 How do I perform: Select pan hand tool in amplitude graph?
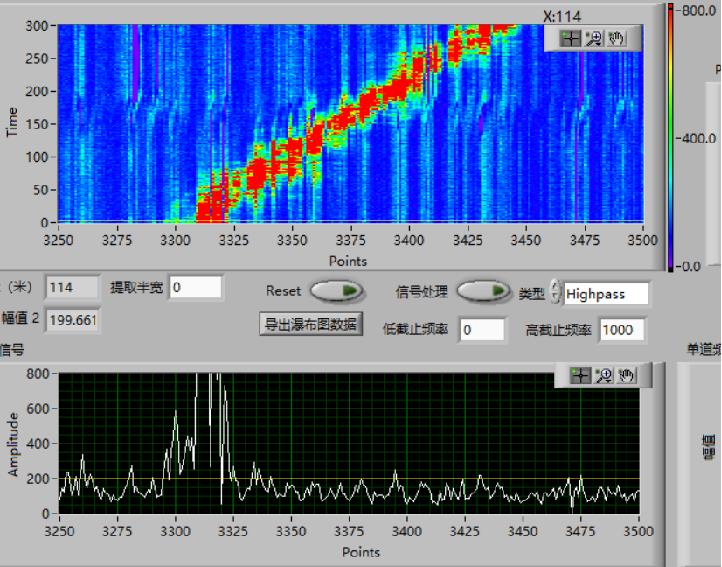(x=627, y=375)
